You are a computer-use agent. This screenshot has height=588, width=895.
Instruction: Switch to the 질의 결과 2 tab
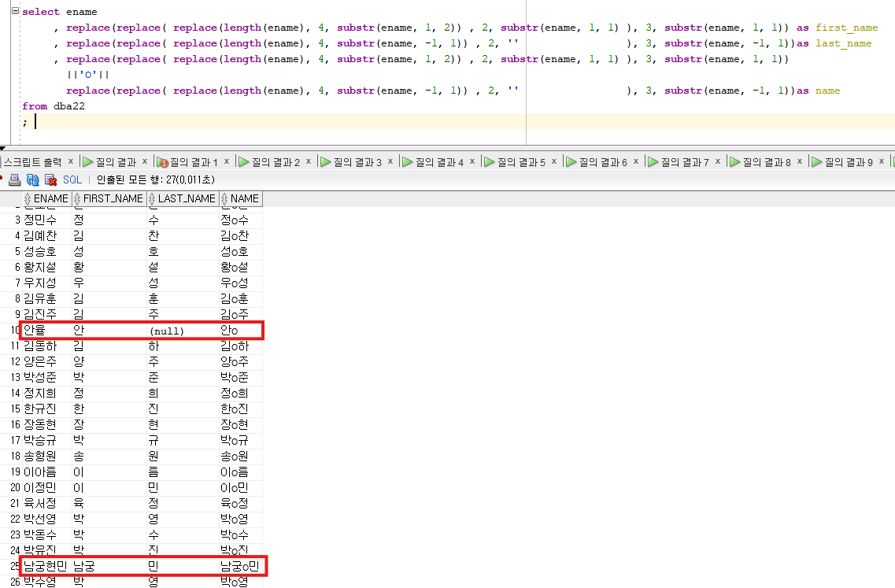click(x=276, y=162)
